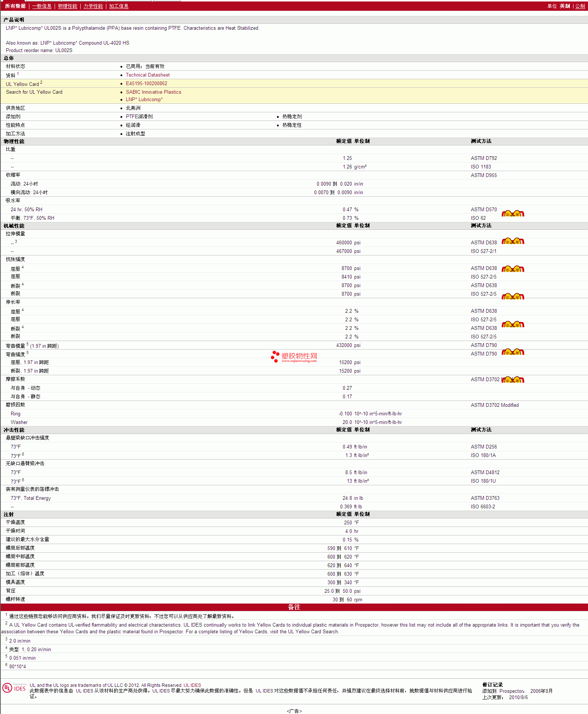The height and width of the screenshot is (714, 588).
Task: Select the 所有数据 tab
Action: click(x=15, y=6)
